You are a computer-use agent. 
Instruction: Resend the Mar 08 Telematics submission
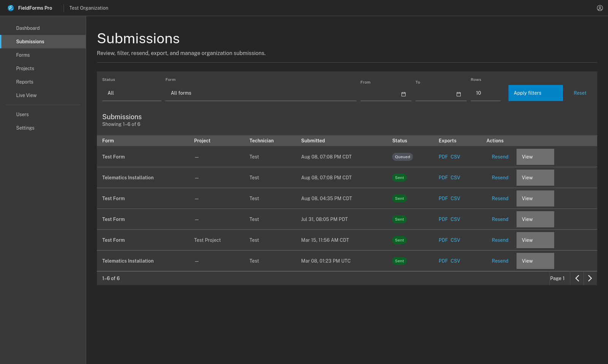tap(500, 261)
